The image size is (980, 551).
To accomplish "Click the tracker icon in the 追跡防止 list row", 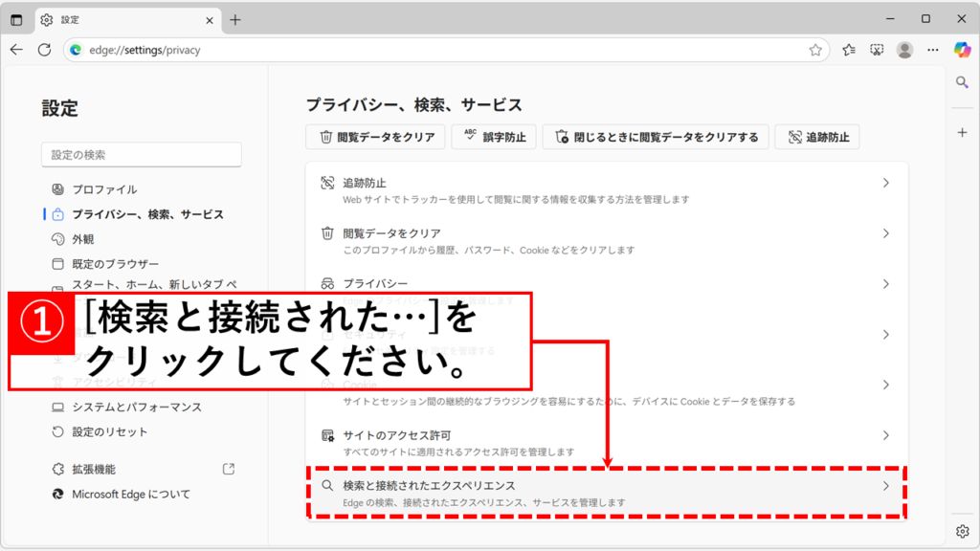I will [327, 183].
